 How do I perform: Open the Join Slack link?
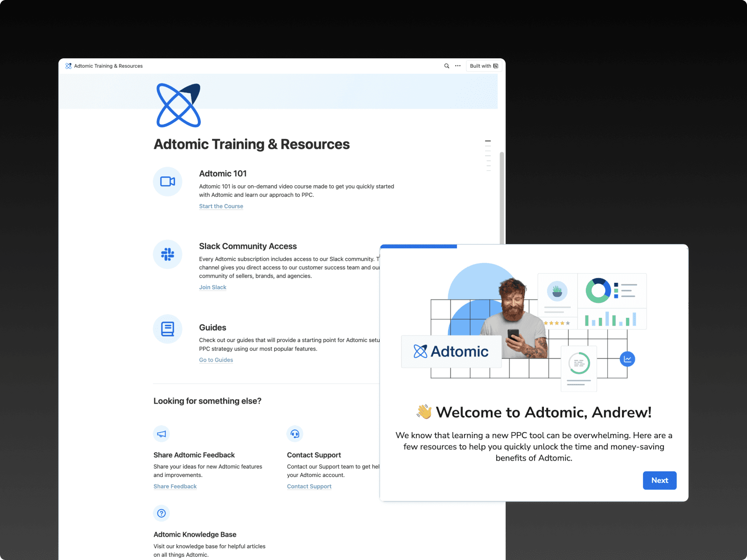(x=213, y=287)
